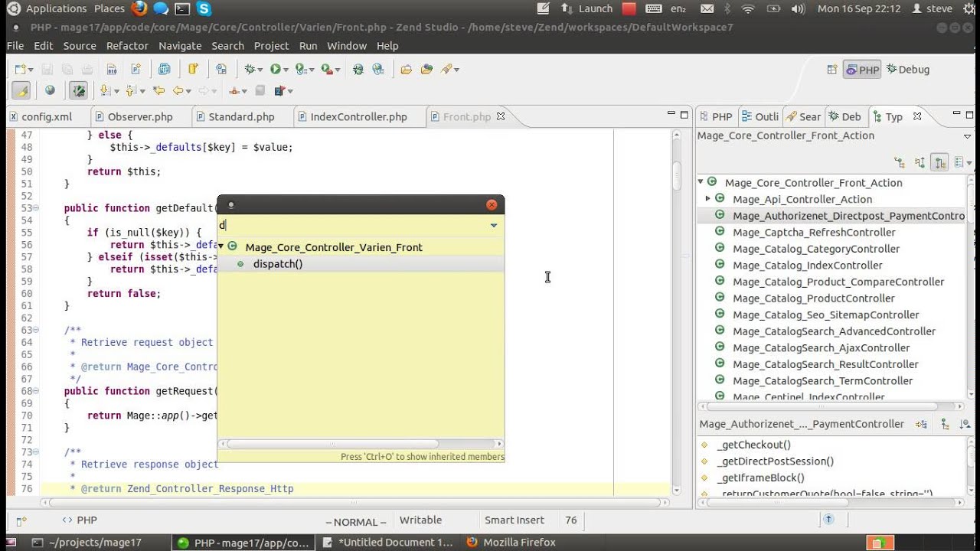
Task: Click the New PHP file icon
Action: (136, 70)
